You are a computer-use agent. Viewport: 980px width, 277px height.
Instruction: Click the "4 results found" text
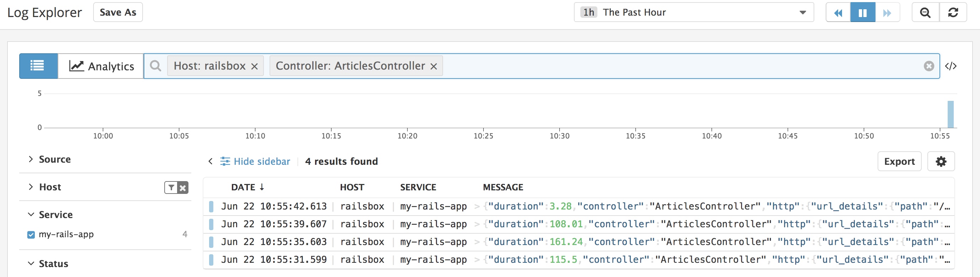tap(341, 162)
